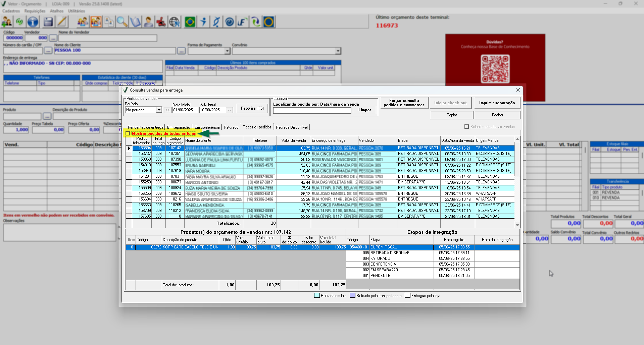Click the Observações text area
The height and width of the screenshot is (345, 644).
[x=60, y=232]
